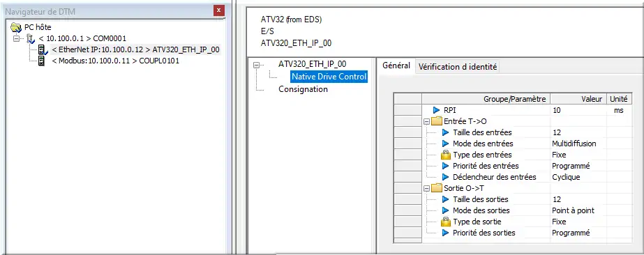This screenshot has height=255, width=644.
Task: Collapse the Sortie O->T group
Action: tap(427, 189)
